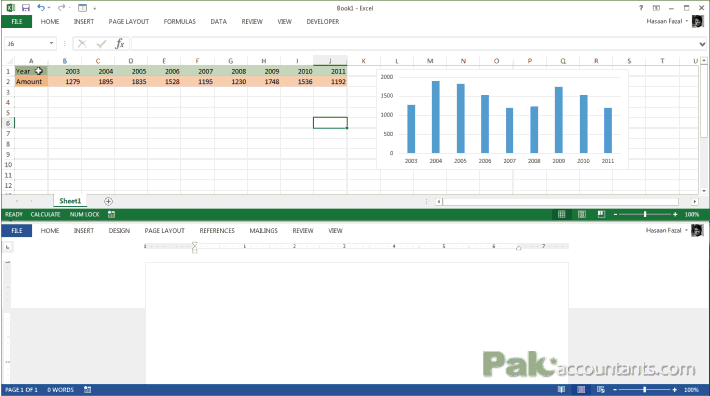Click the macro recording status bar icon
The width and height of the screenshot is (710, 396).
(x=111, y=215)
